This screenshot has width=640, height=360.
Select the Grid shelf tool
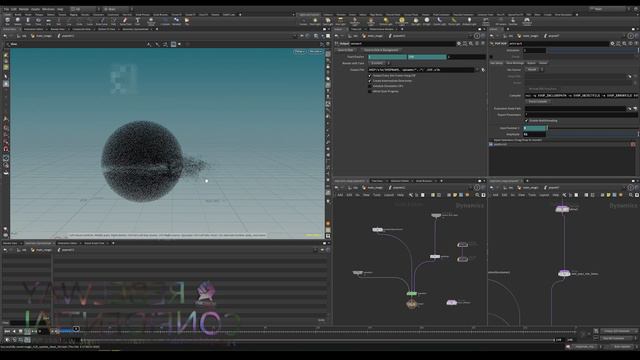click(48, 21)
